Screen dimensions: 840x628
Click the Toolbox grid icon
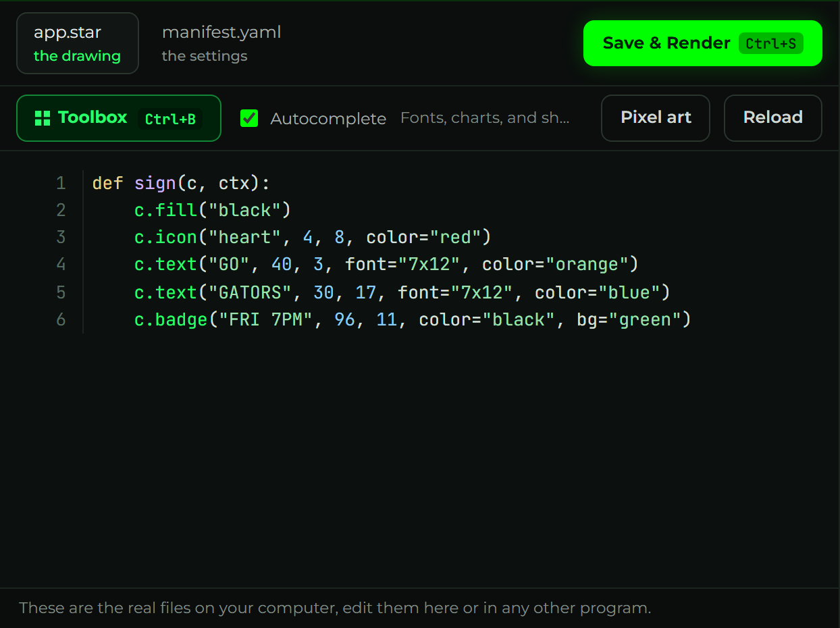[x=43, y=118]
